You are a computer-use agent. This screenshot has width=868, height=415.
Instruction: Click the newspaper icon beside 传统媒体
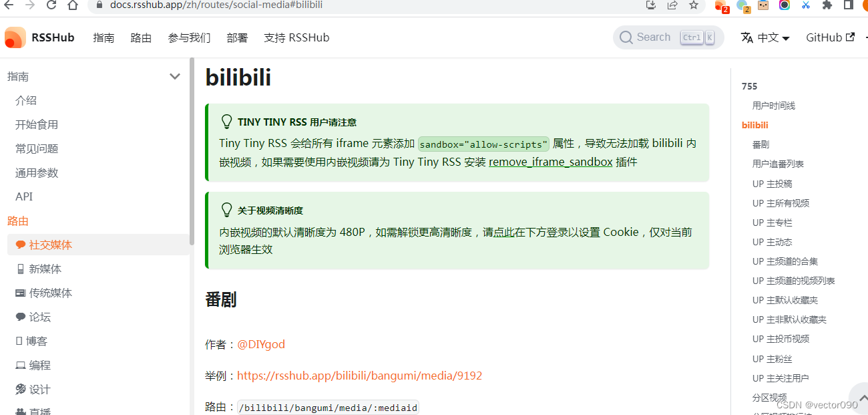(21, 293)
